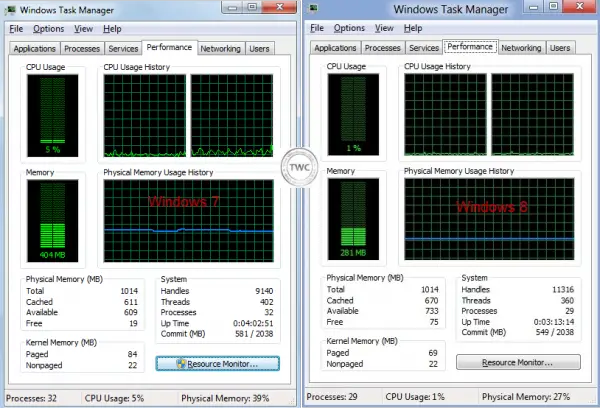
Task: Click Cached value 611
Action: 131,302
